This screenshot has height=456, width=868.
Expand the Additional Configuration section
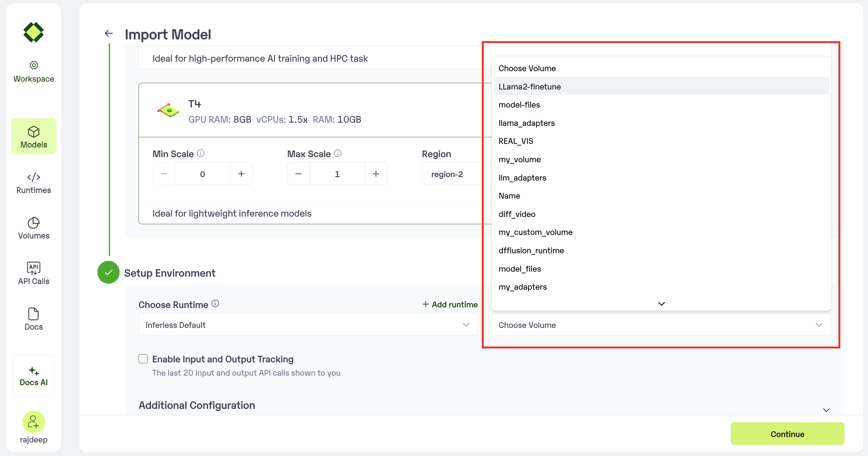coord(826,410)
